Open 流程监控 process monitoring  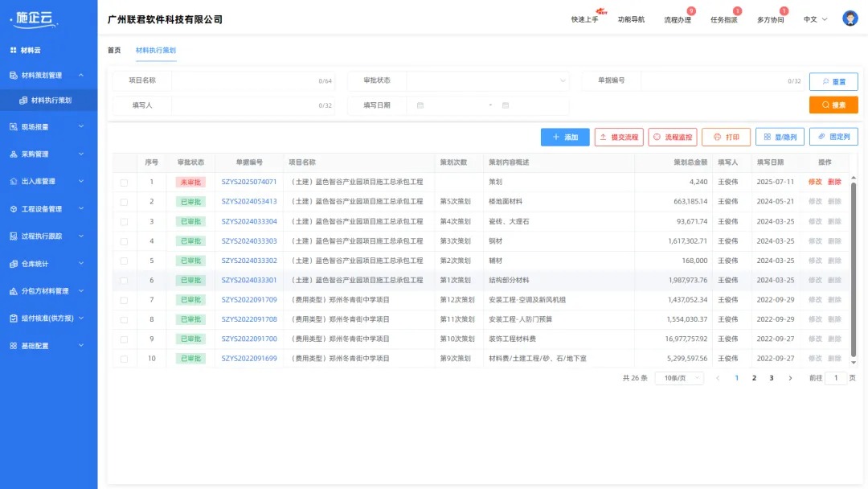pos(672,136)
